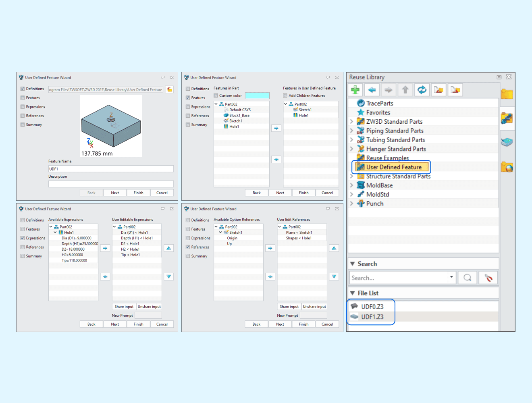The image size is (532, 403).
Task: Click the TraceParts library icon
Action: [x=361, y=103]
